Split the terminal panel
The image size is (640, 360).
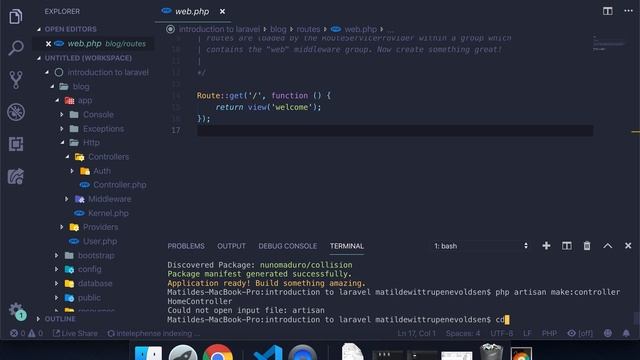(567, 246)
